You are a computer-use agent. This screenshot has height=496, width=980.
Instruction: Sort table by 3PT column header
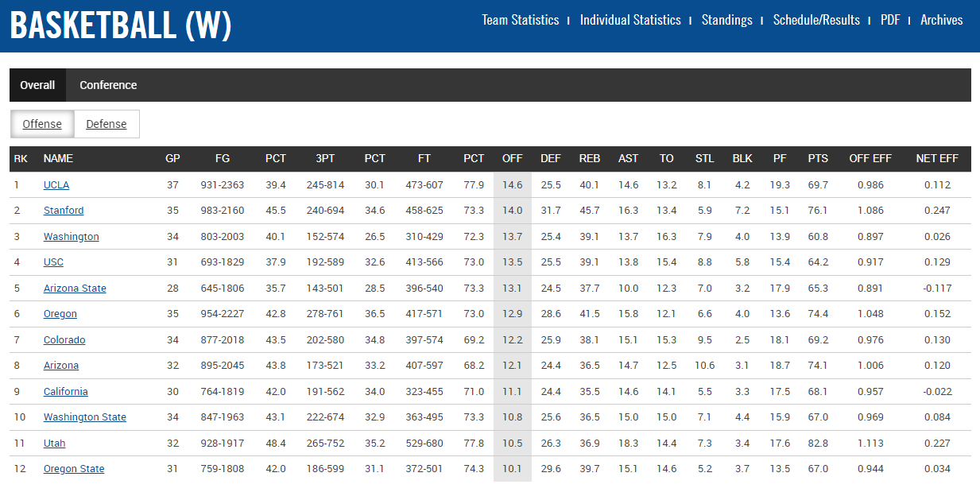(325, 159)
